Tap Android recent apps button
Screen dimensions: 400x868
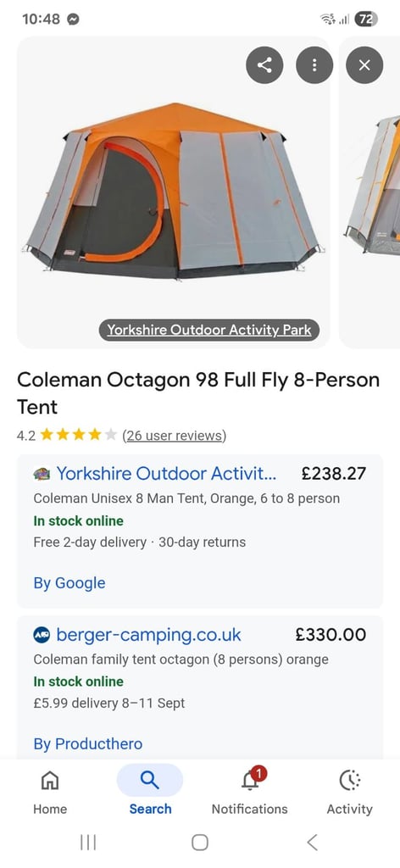coord(88,843)
